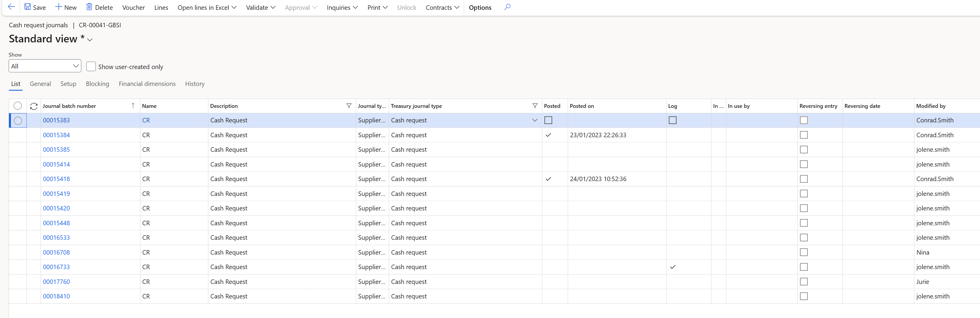
Task: Click the Reversing date column header
Action: click(862, 106)
